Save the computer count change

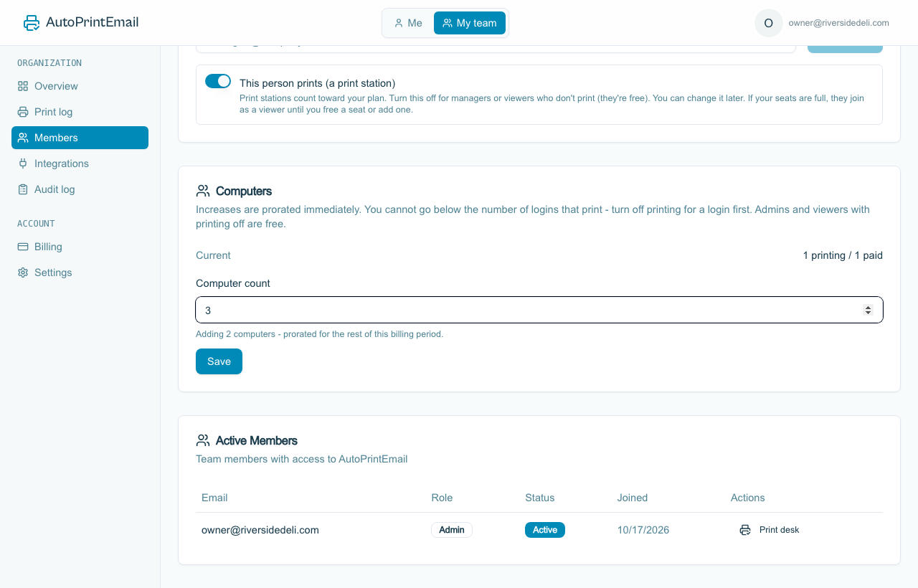click(x=219, y=361)
